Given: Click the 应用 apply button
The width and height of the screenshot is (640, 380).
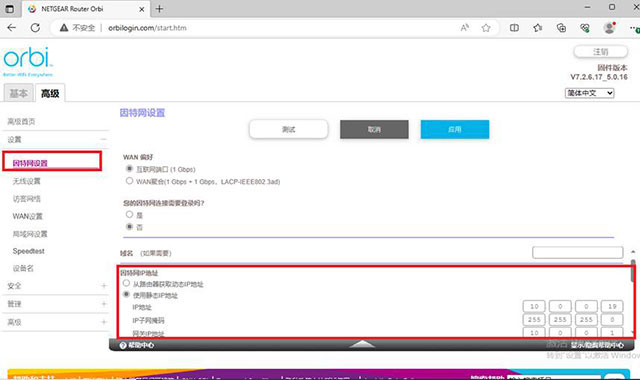Looking at the screenshot, I should click(455, 129).
